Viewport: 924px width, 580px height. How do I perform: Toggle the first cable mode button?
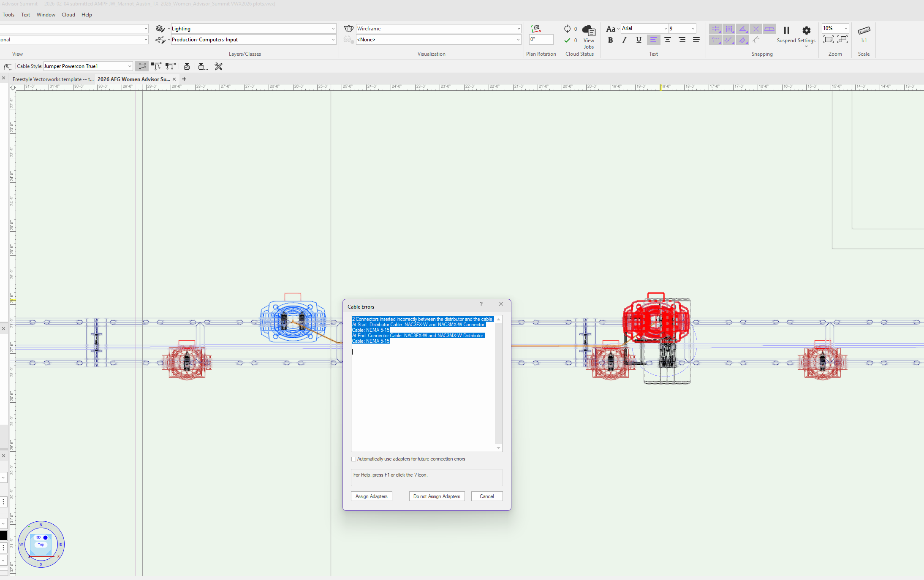pos(142,66)
